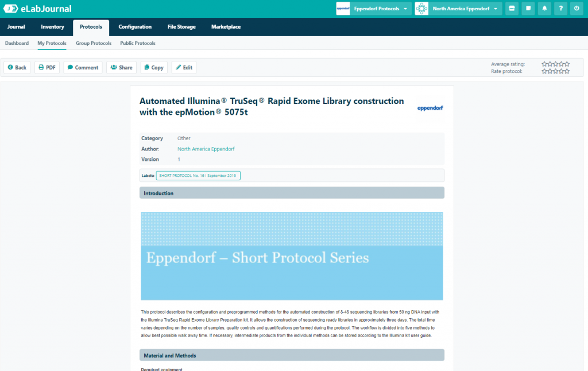
Task: Click the Average rating stars
Action: (x=556, y=64)
